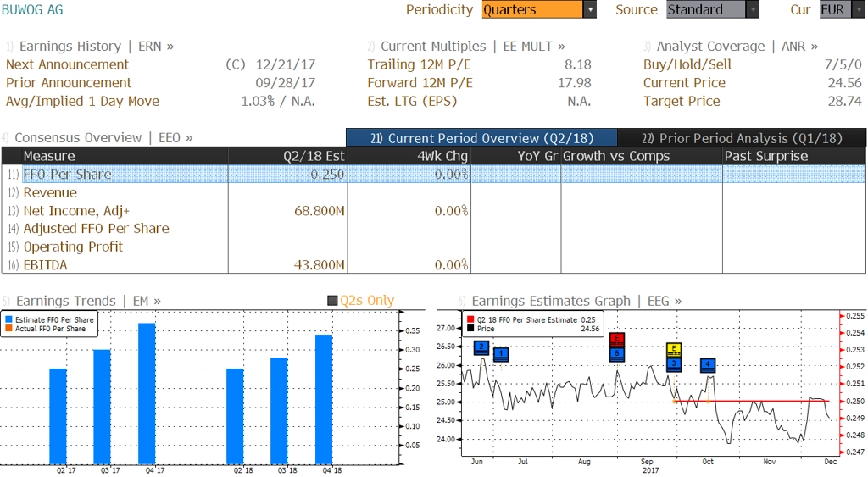
Task: Click the red Q2 18 FFO Estimate swatch
Action: 470,320
